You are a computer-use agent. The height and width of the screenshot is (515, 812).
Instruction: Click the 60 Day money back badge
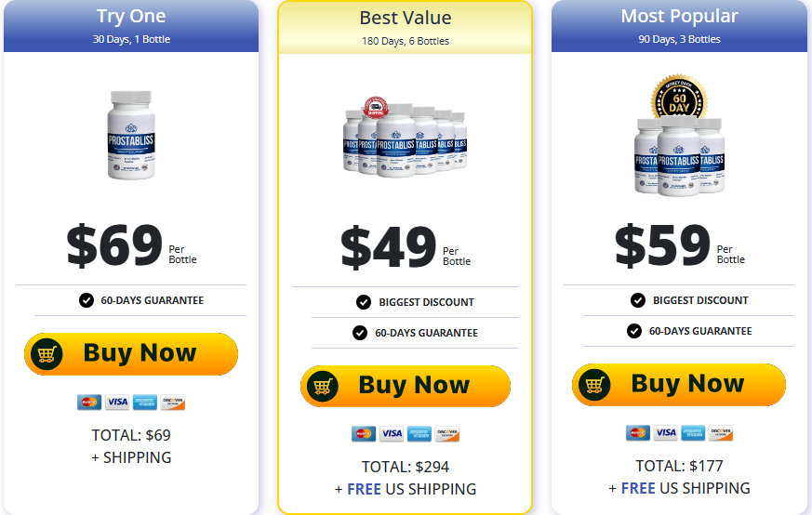pos(678,99)
